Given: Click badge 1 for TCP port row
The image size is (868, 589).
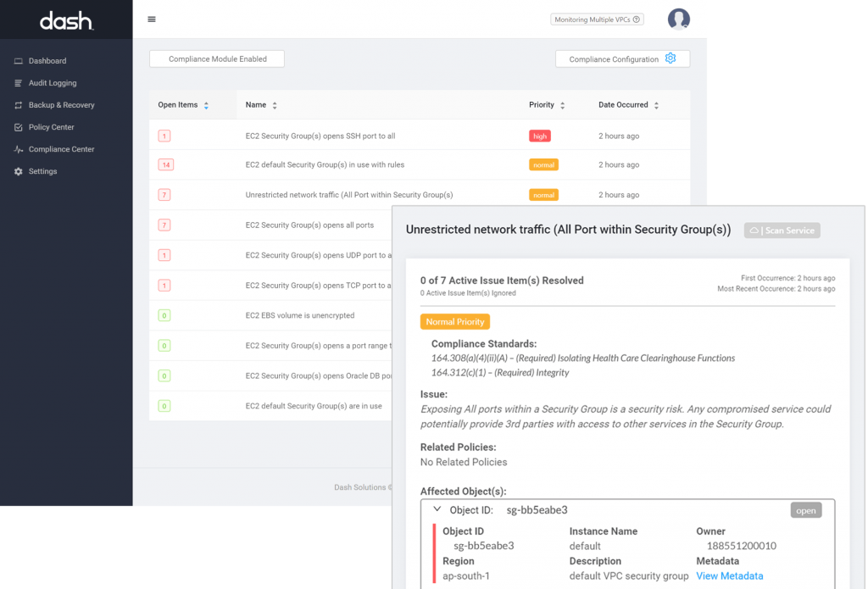Looking at the screenshot, I should [164, 286].
